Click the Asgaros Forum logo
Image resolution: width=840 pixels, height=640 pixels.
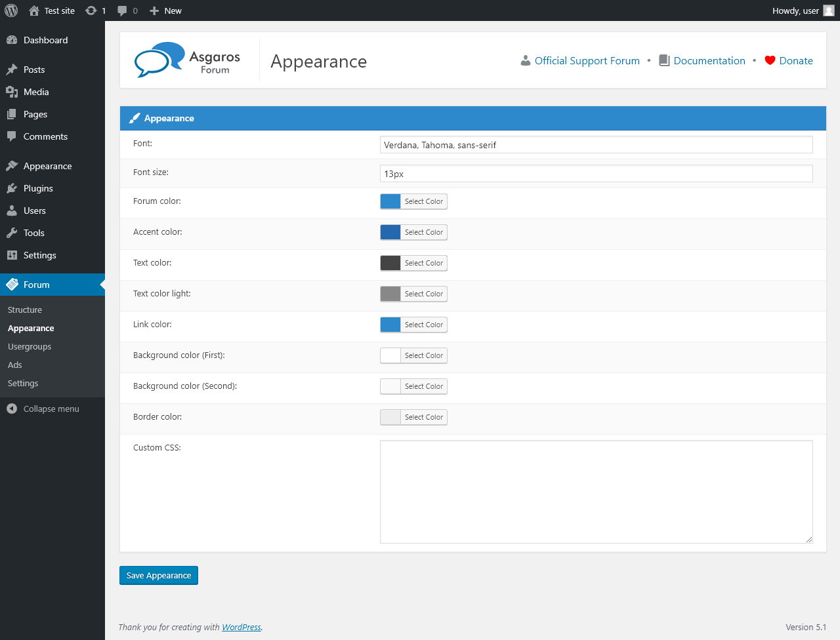coord(188,60)
